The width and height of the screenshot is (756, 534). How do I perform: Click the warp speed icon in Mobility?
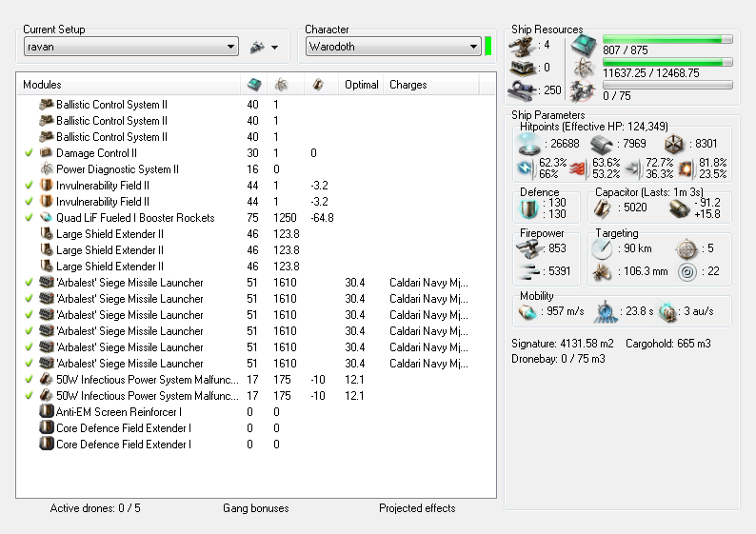[x=666, y=311]
